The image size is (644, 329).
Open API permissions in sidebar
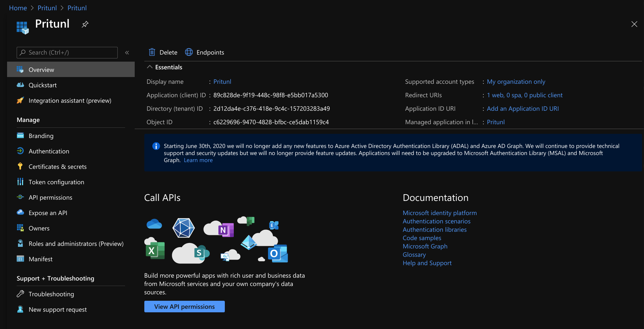(x=50, y=197)
